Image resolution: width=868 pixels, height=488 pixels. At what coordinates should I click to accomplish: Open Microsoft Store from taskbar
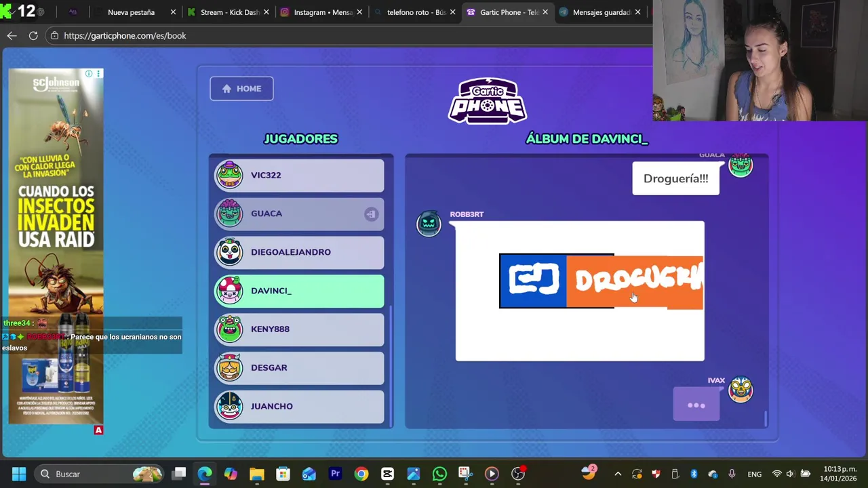[283, 474]
